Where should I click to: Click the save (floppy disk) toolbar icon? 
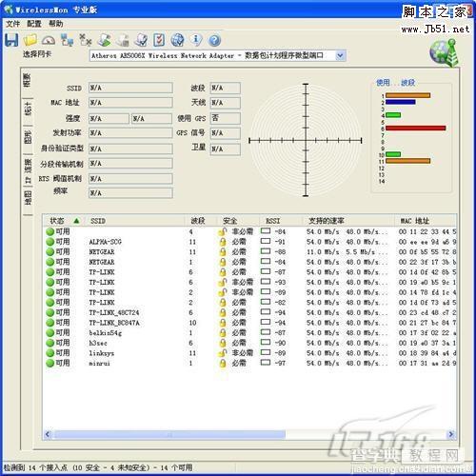11,40
